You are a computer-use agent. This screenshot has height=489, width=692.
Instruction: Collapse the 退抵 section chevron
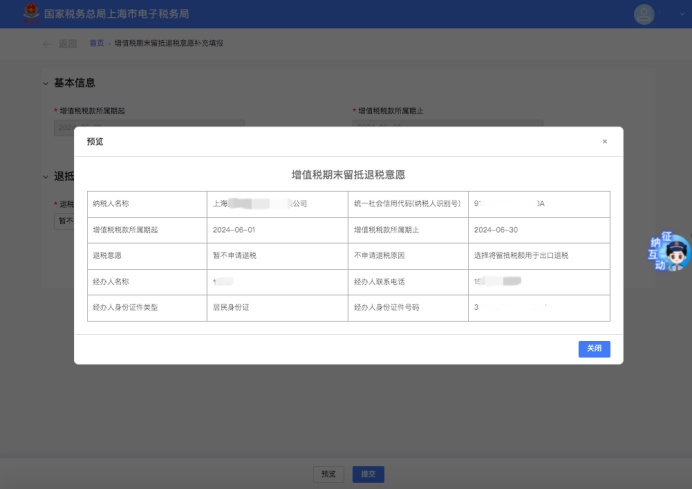pos(45,177)
